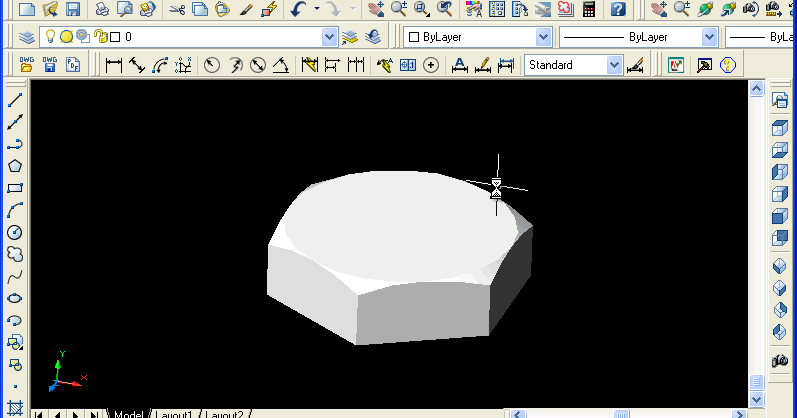Click Layer Previous icon

[374, 37]
